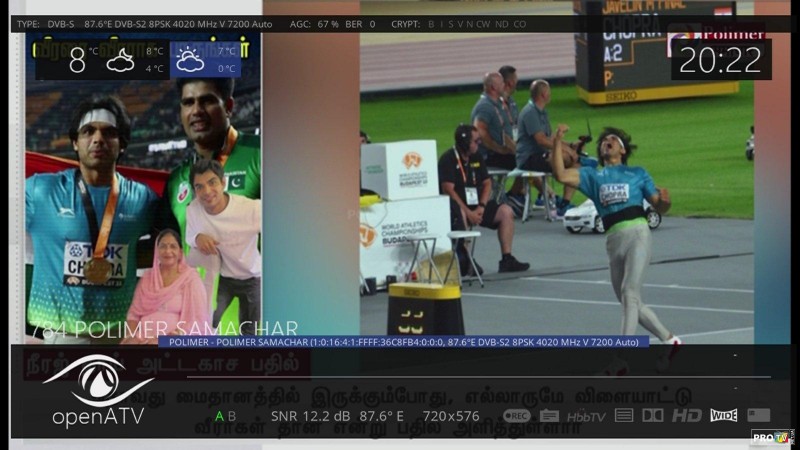Select tuner B indicator
The height and width of the screenshot is (450, 800).
click(233, 416)
